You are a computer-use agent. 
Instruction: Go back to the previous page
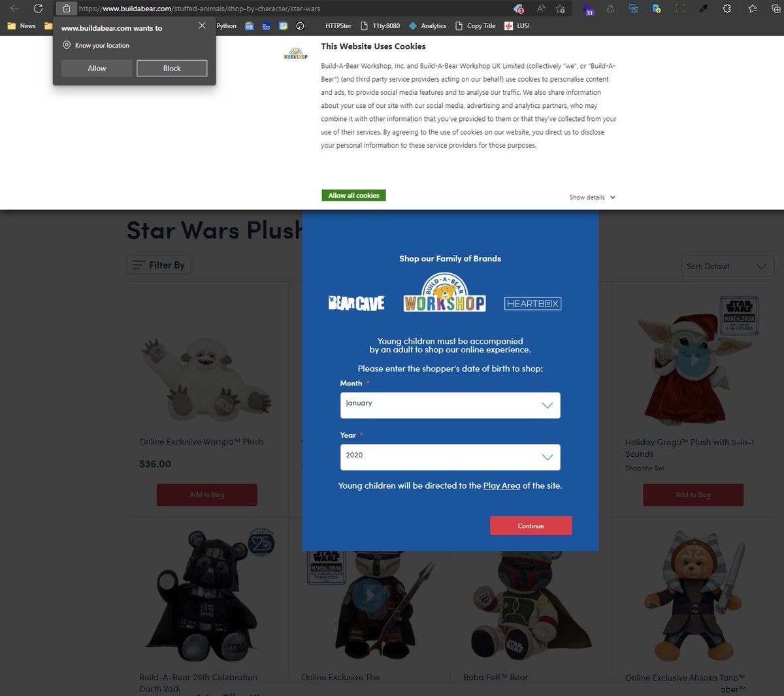coord(14,8)
